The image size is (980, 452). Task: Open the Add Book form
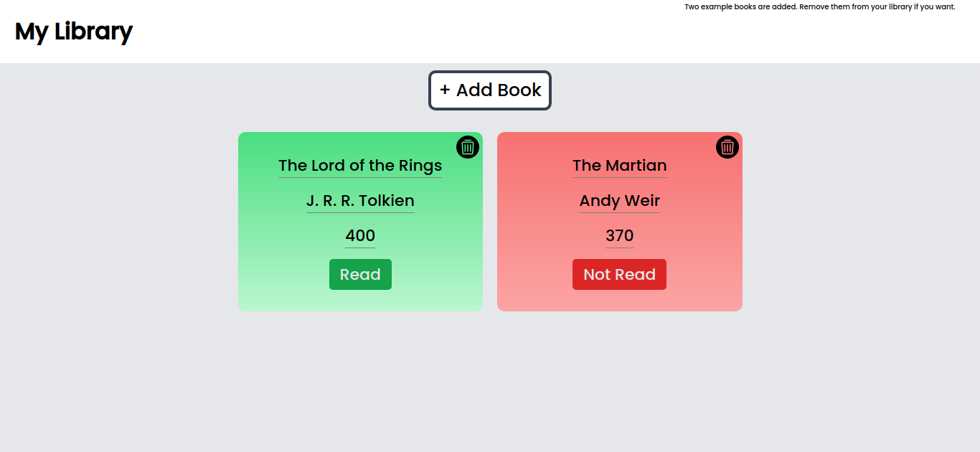tap(490, 90)
